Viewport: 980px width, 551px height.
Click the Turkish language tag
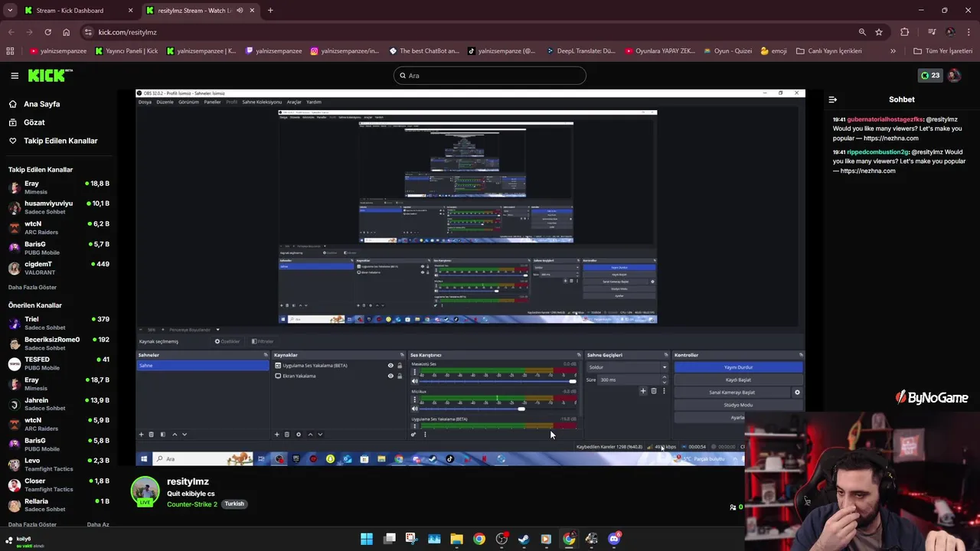point(234,504)
